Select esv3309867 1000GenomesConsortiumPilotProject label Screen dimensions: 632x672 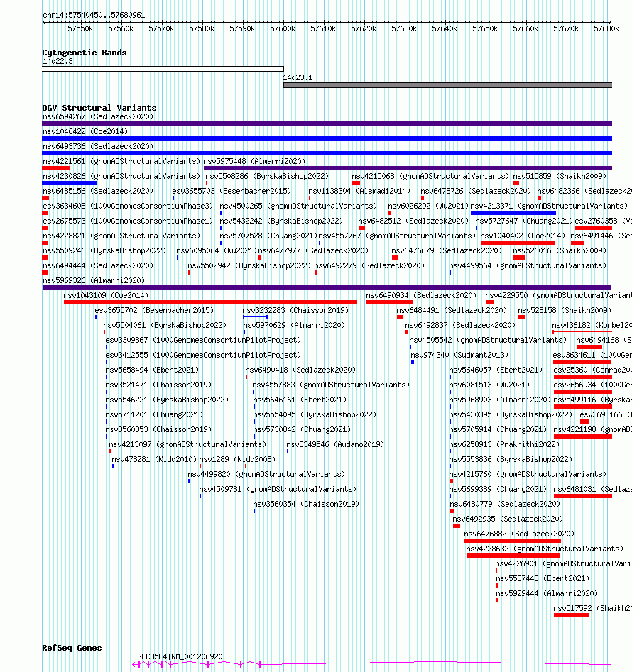pyautogui.click(x=203, y=341)
